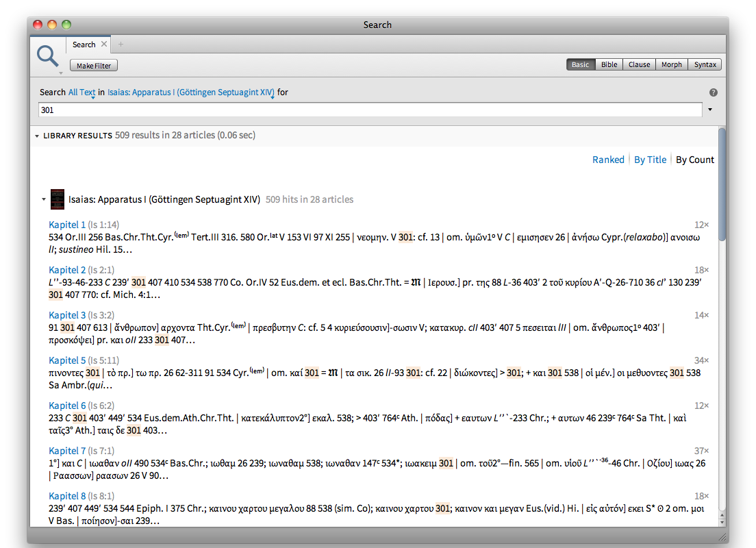
Task: Click the search query input field
Action: tap(370, 110)
